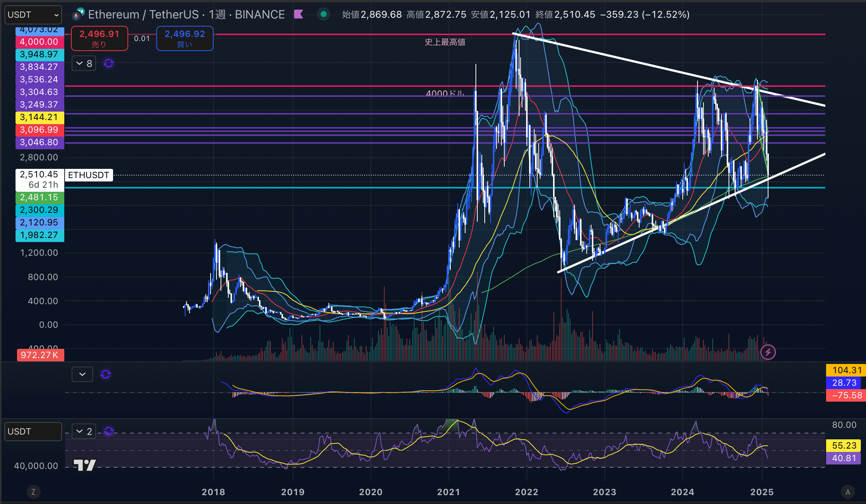
Task: Click the 40.81 RSI value label
Action: [844, 458]
